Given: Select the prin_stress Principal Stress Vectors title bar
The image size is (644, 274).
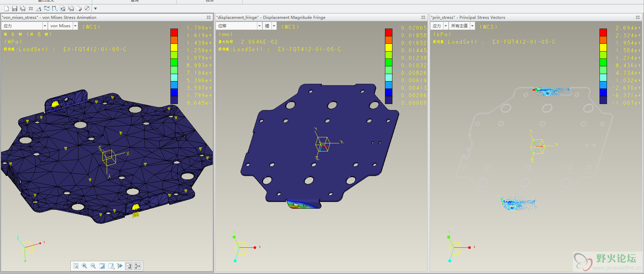Looking at the screenshot, I should (469, 17).
